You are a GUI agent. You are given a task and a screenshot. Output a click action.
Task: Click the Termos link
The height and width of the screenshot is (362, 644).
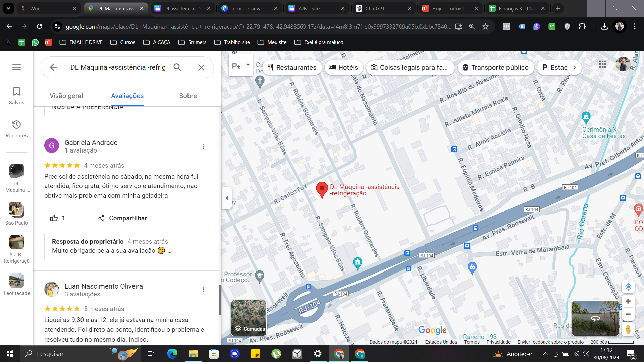[x=472, y=342]
